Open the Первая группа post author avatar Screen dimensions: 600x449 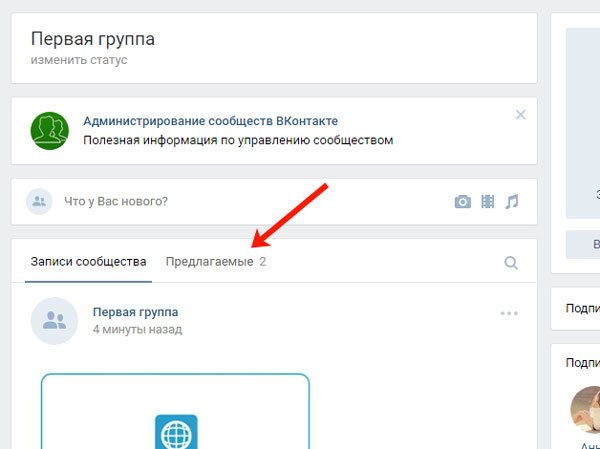point(54,320)
